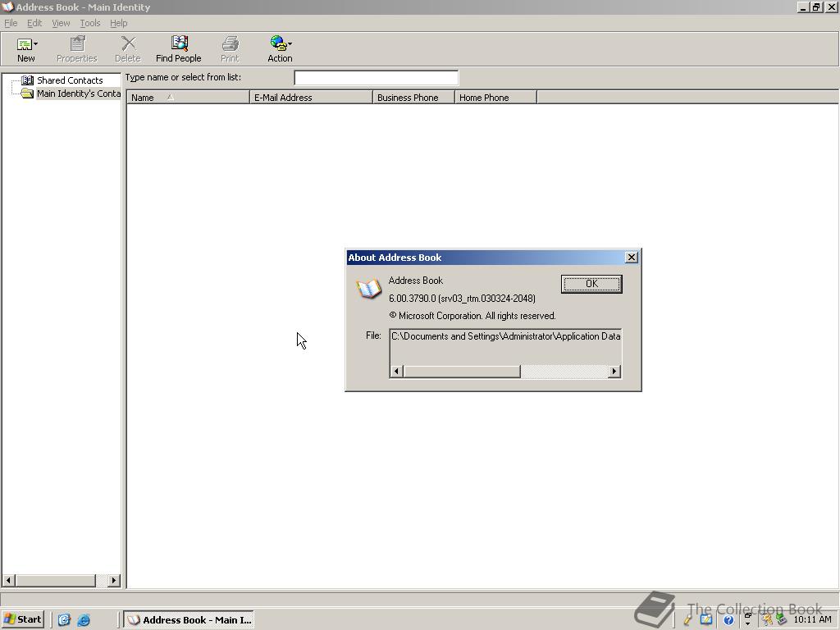Click OK in About Address Book dialog
The height and width of the screenshot is (630, 840).
(591, 284)
